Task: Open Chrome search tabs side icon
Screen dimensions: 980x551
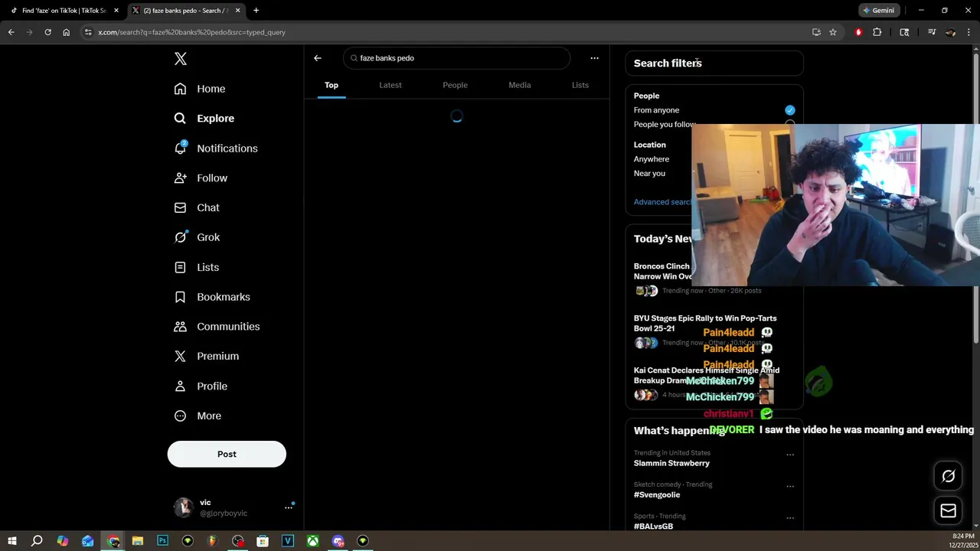Action: 904,32
